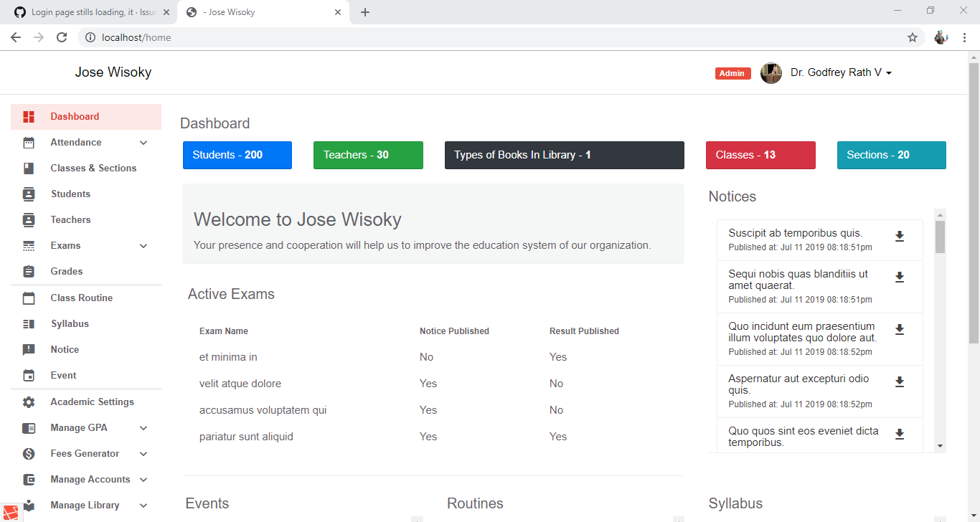Click the Attendance calendar icon
Viewport: 980px width, 522px height.
click(29, 142)
